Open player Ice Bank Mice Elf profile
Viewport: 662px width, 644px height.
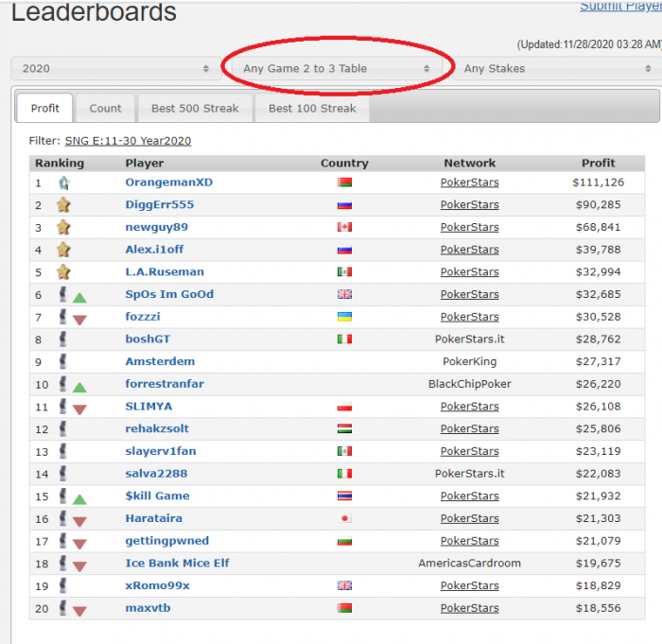click(x=178, y=564)
